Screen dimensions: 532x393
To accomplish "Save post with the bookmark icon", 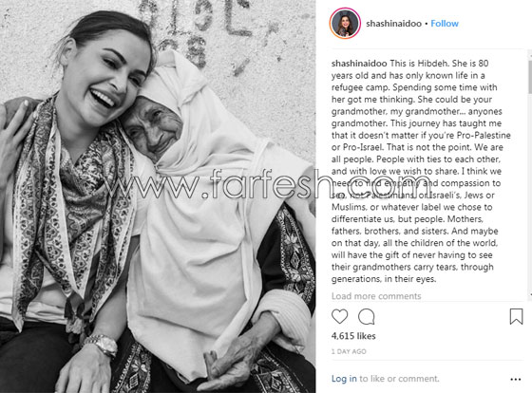I will pyautogui.click(x=516, y=316).
